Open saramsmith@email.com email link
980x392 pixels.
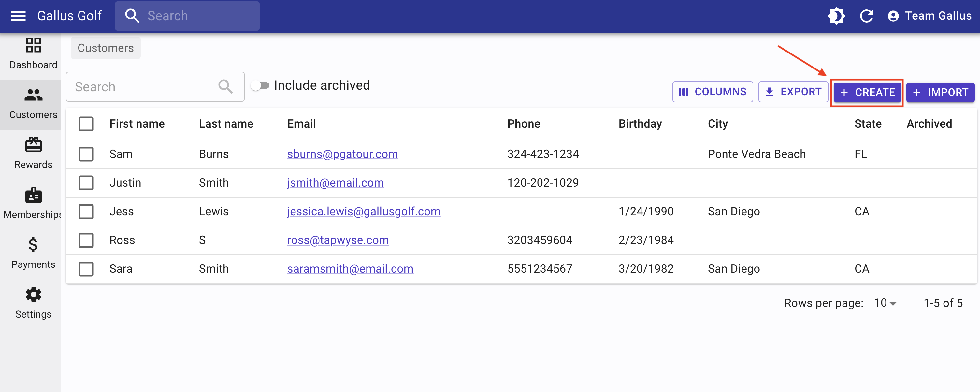coord(350,269)
